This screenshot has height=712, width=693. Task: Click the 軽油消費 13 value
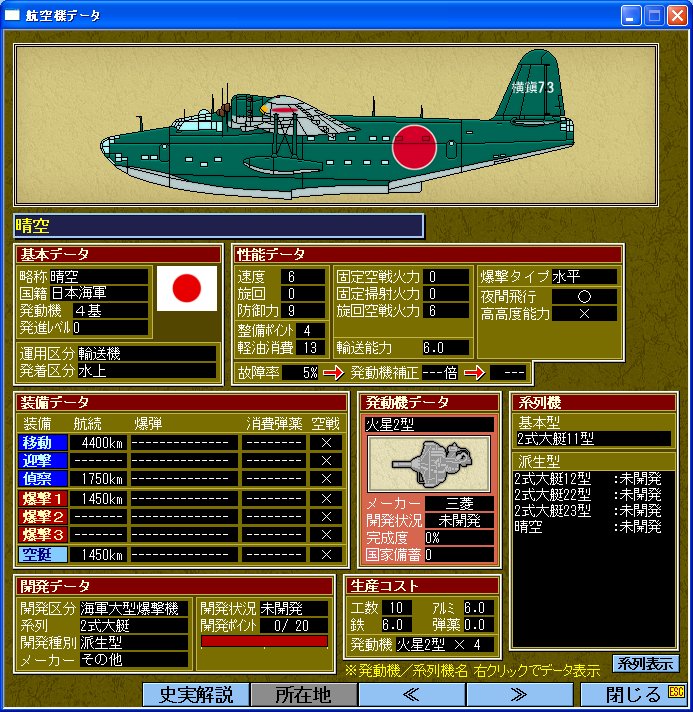pos(311,348)
